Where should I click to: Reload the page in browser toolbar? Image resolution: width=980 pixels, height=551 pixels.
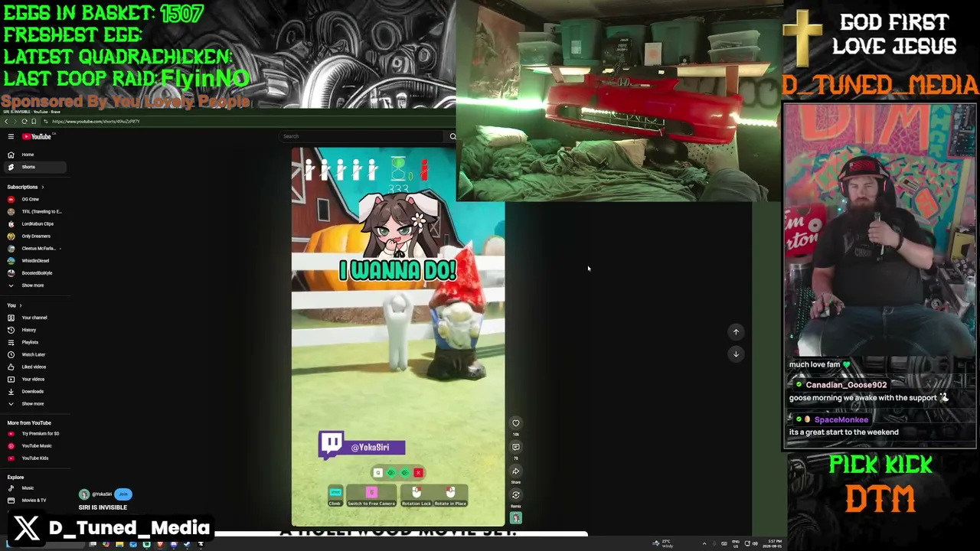tap(24, 122)
